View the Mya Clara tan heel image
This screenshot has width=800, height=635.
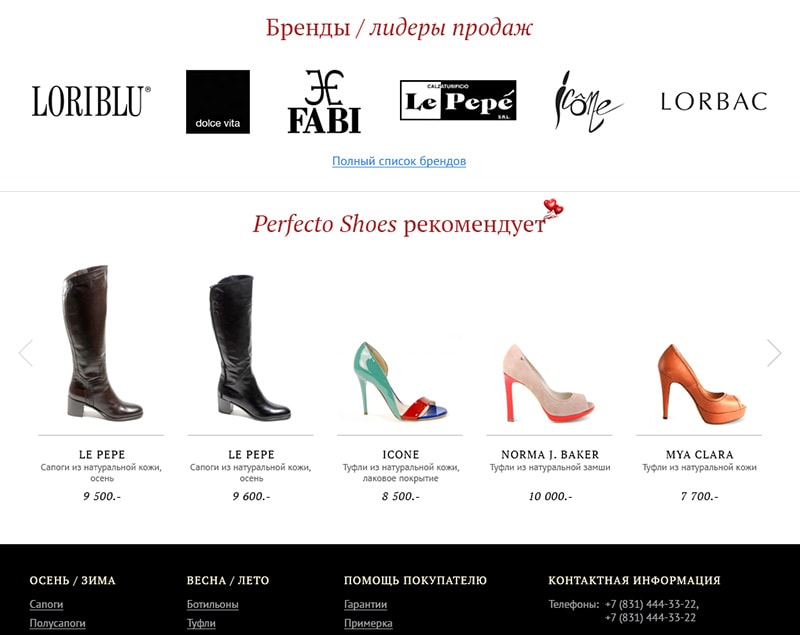(702, 384)
